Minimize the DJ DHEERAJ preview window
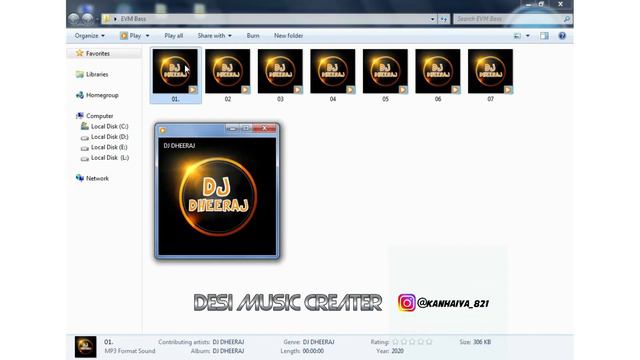The image size is (640, 360). pos(232,129)
